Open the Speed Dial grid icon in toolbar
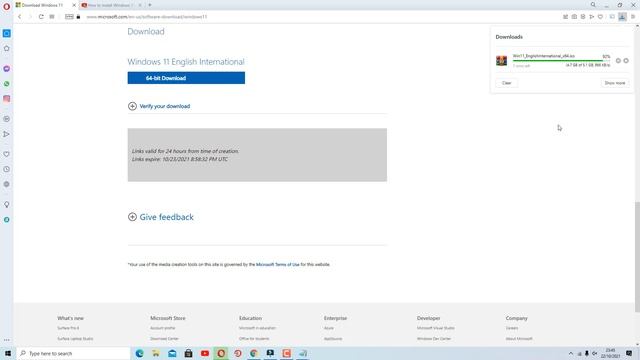 click(52, 17)
